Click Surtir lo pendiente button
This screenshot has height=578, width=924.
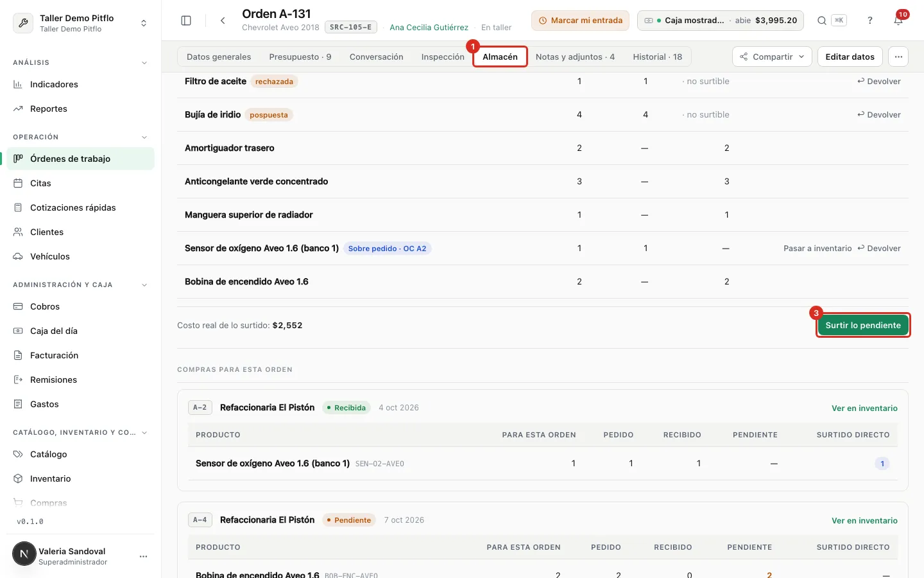[x=863, y=325]
